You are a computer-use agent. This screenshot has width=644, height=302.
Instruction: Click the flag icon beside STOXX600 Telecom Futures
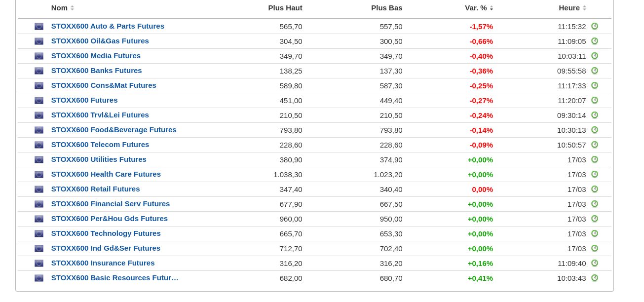point(39,145)
